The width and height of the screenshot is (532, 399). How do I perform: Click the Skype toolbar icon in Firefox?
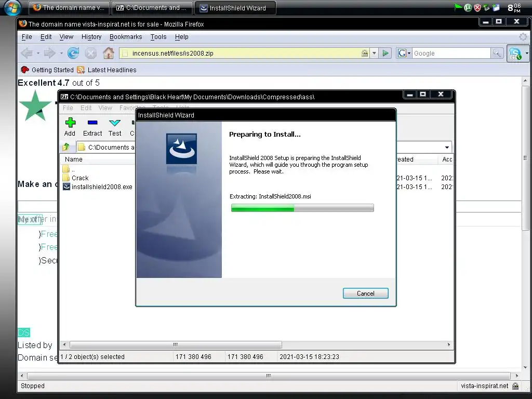tap(515, 54)
